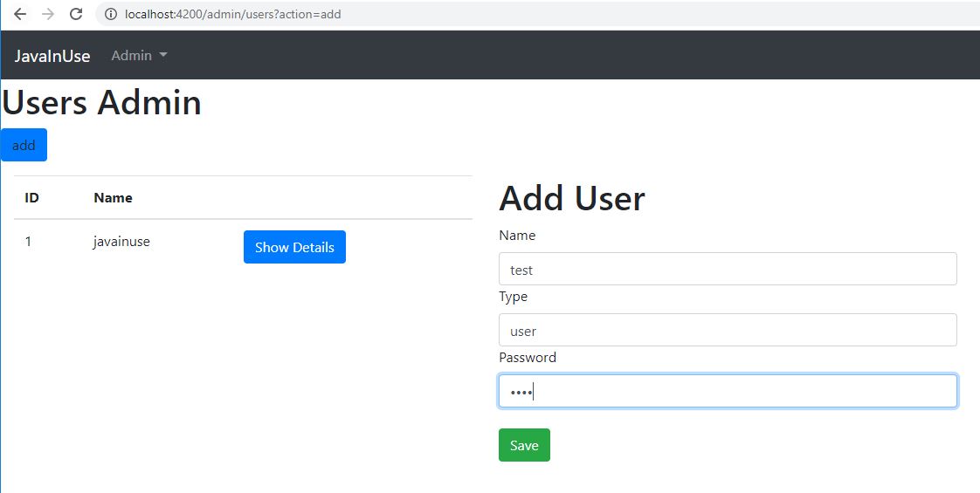Click into the Password field

(x=728, y=391)
